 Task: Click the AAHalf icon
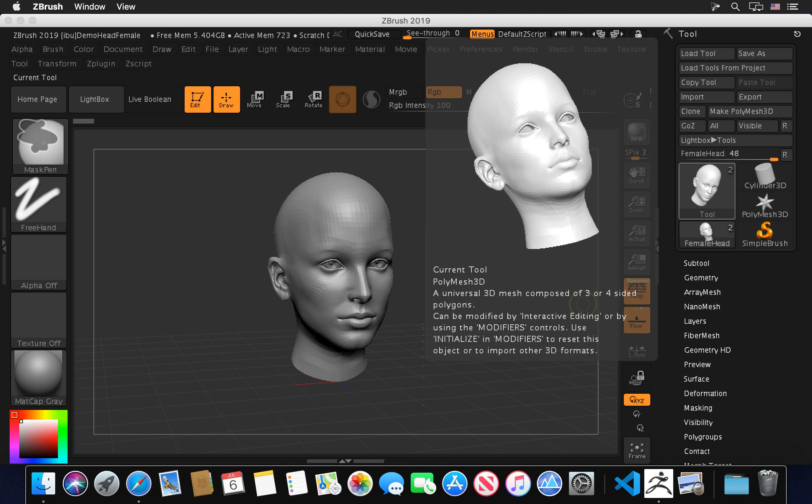[637, 262]
